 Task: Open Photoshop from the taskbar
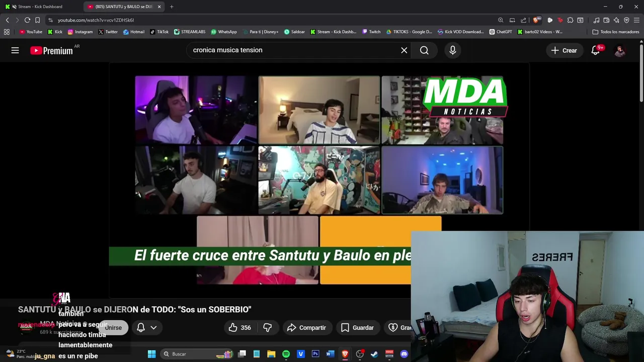click(x=315, y=354)
